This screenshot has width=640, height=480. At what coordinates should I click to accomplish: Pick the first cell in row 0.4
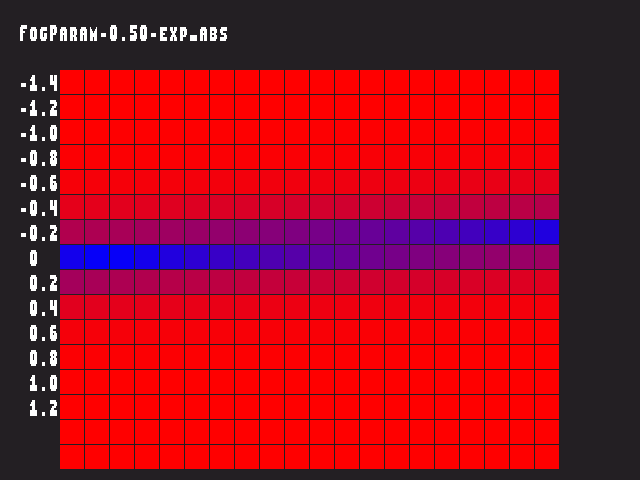pyautogui.click(x=72, y=307)
